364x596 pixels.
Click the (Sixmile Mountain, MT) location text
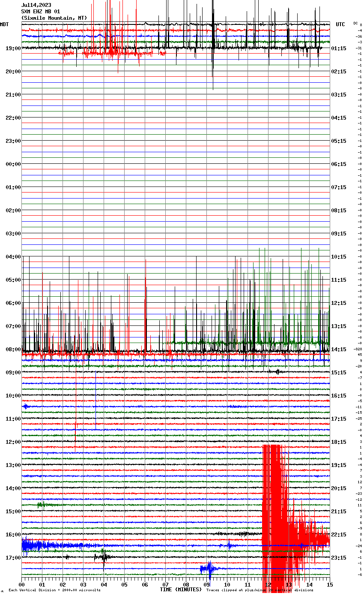point(54,18)
